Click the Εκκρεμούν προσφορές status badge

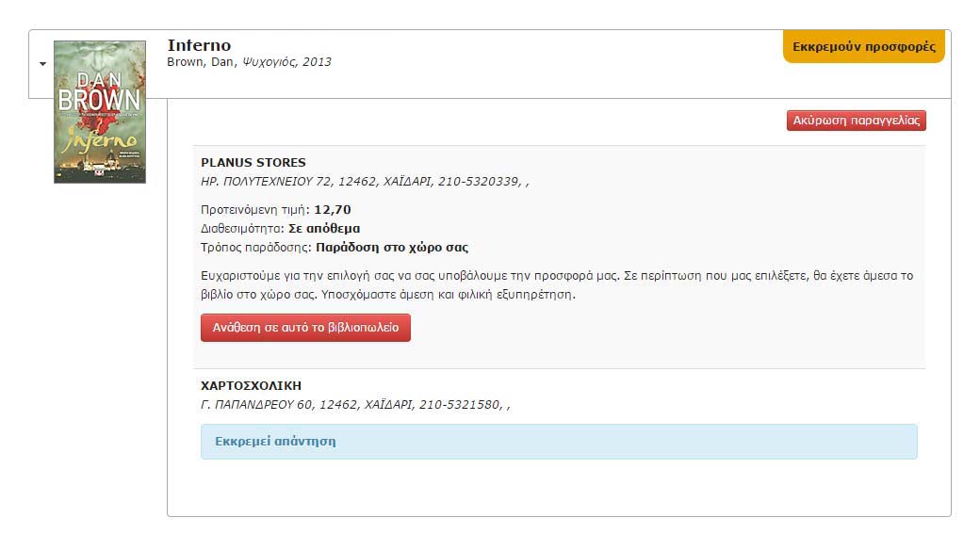(863, 46)
